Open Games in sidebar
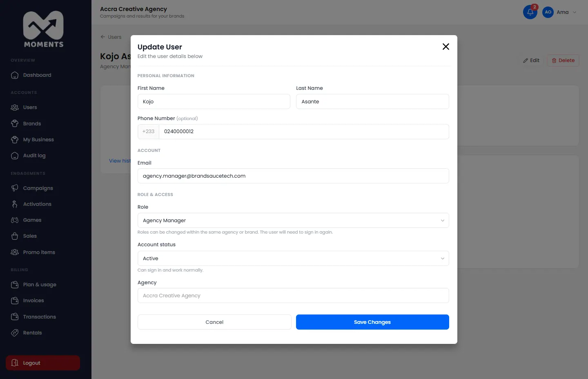The image size is (588, 379). (32, 220)
